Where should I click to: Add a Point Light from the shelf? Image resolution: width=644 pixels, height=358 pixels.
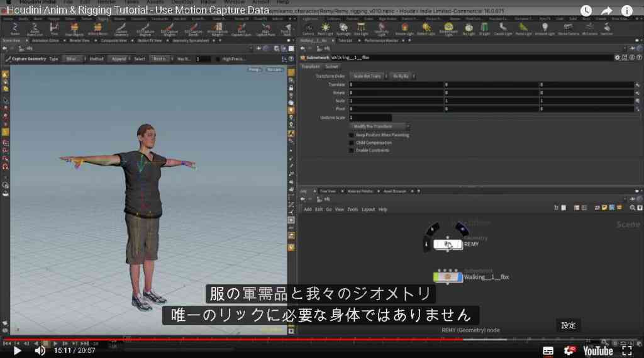coord(325,29)
